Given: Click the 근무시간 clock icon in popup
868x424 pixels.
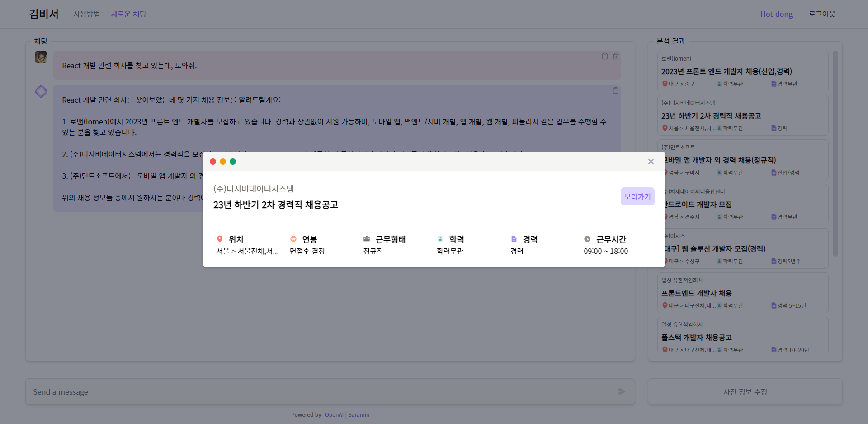Looking at the screenshot, I should (587, 239).
